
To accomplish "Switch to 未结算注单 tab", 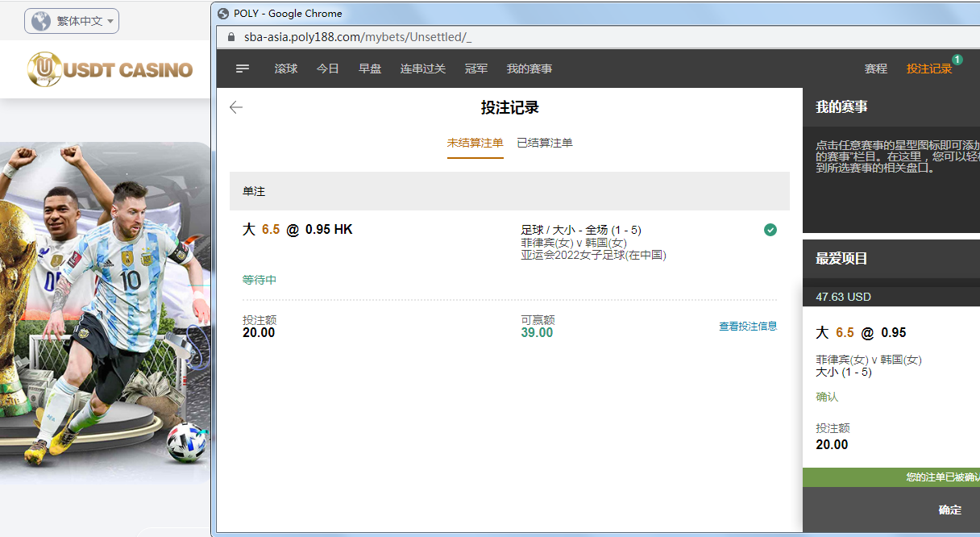I will [x=475, y=143].
